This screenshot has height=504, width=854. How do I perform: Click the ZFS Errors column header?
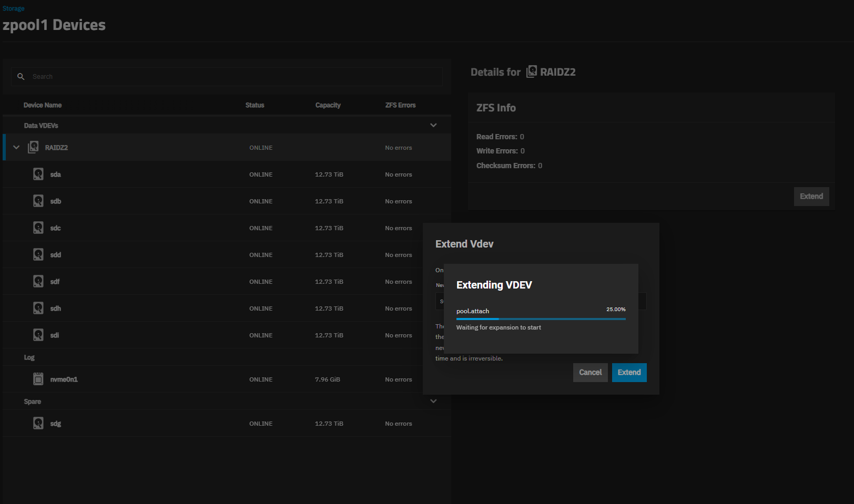(401, 105)
